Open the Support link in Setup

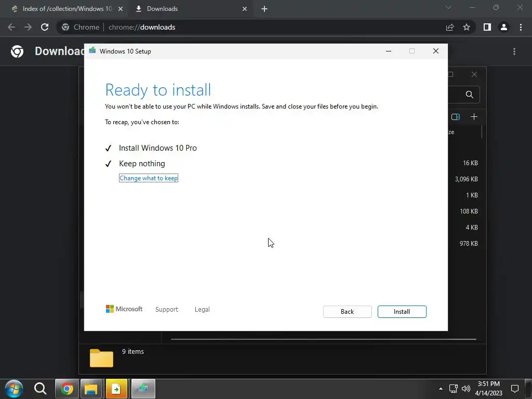pyautogui.click(x=167, y=310)
